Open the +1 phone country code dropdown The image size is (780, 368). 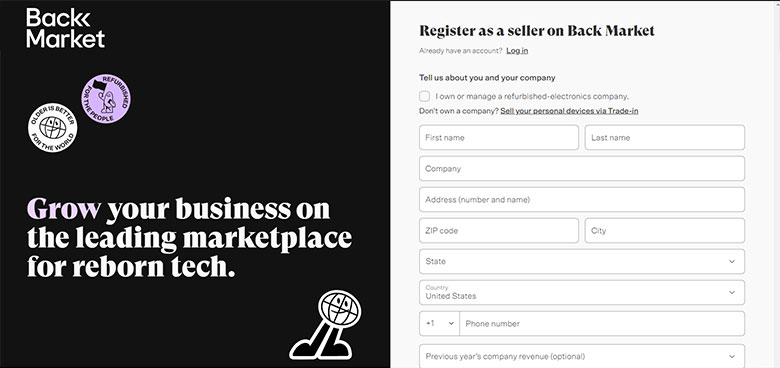[x=440, y=323]
